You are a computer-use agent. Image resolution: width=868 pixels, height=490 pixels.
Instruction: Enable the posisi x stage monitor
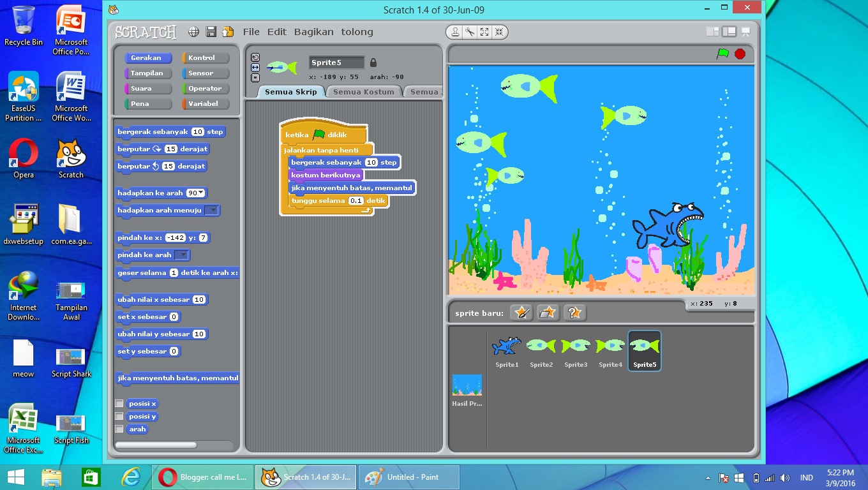tap(119, 403)
